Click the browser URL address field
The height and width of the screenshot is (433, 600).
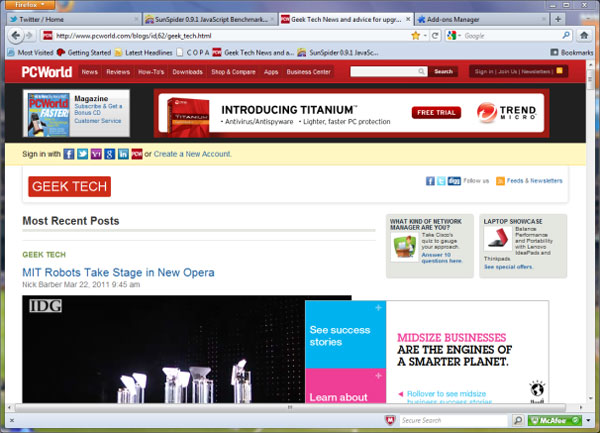pos(232,36)
